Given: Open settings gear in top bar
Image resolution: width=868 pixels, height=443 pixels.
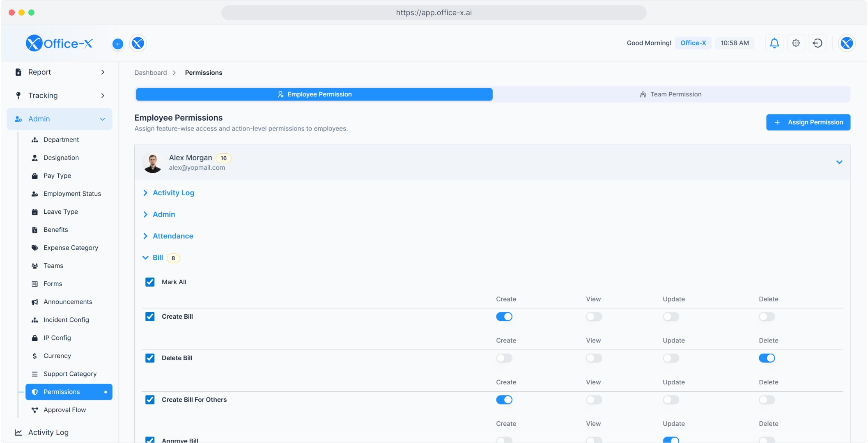Looking at the screenshot, I should pyautogui.click(x=796, y=43).
